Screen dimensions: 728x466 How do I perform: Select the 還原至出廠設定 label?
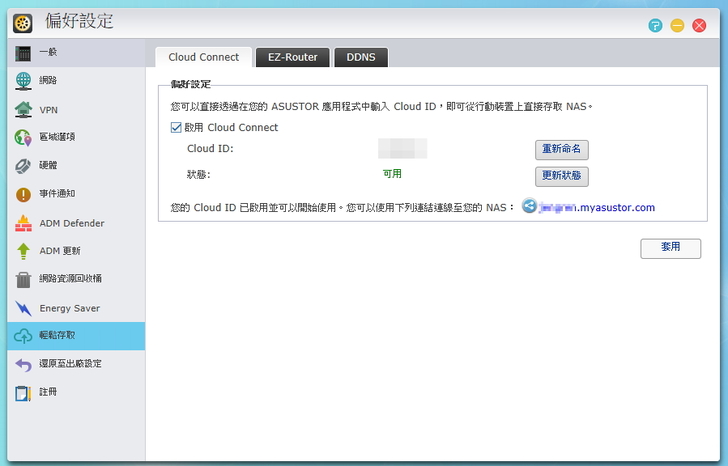tap(71, 363)
